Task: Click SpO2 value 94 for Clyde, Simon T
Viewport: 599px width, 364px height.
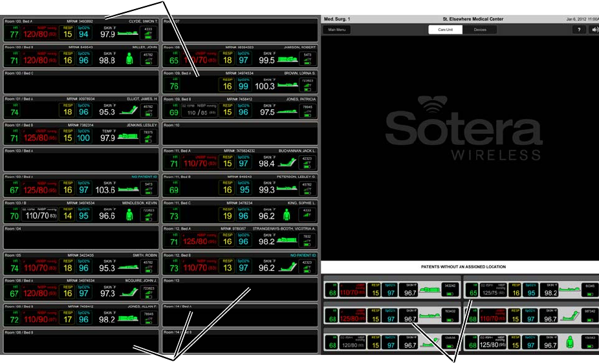Action: tap(83, 34)
